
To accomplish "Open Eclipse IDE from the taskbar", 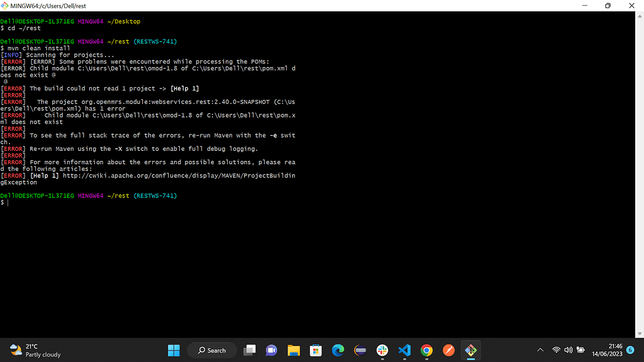I will click(x=360, y=350).
